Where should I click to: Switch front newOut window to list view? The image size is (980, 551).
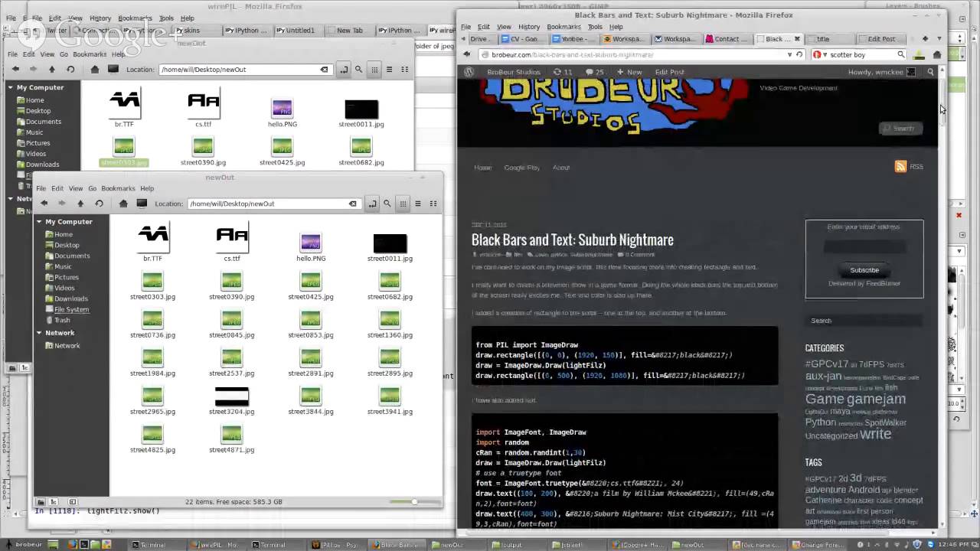point(418,204)
